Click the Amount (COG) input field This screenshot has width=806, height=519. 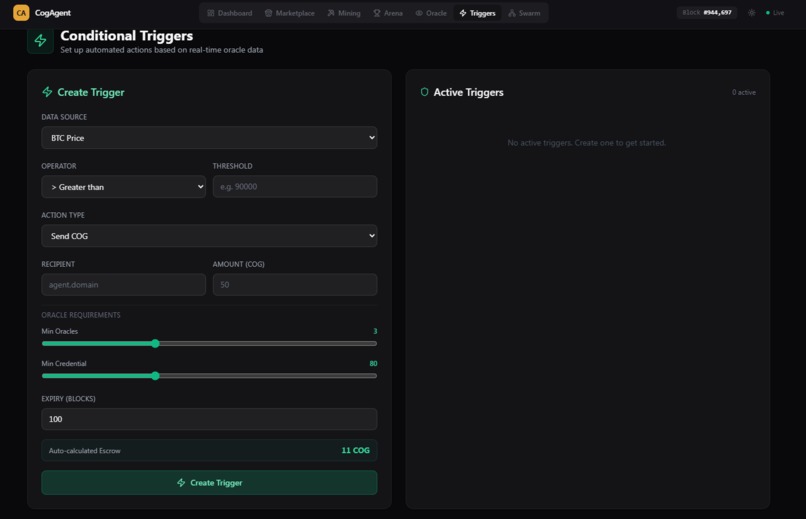(295, 285)
